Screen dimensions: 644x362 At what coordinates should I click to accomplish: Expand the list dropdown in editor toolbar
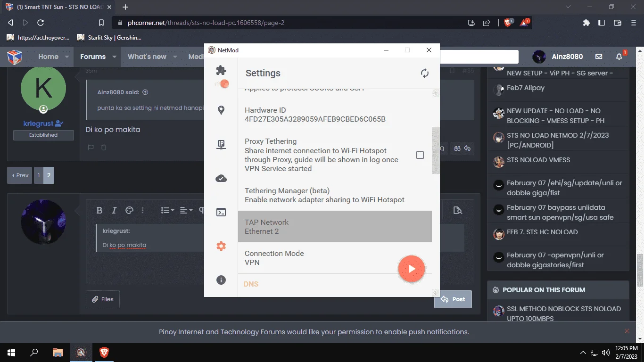tap(167, 210)
